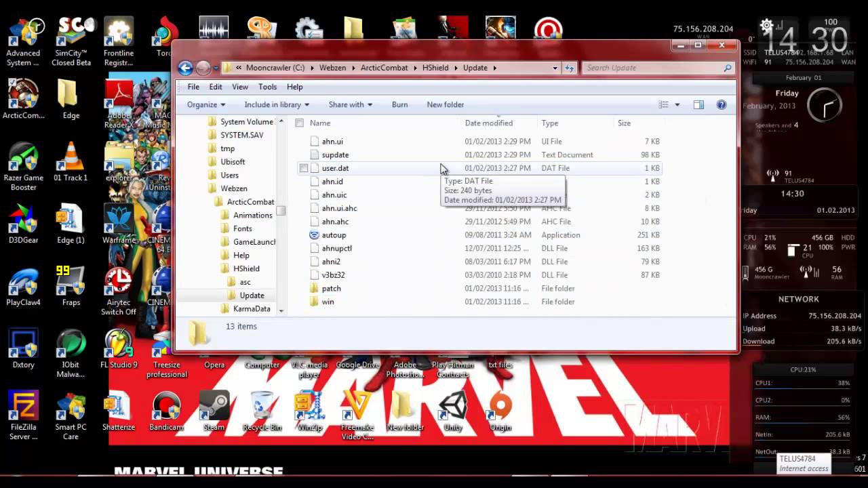This screenshot has height=488, width=868.
Task: Open recent pages dropdown beside Forward
Action: coord(216,68)
